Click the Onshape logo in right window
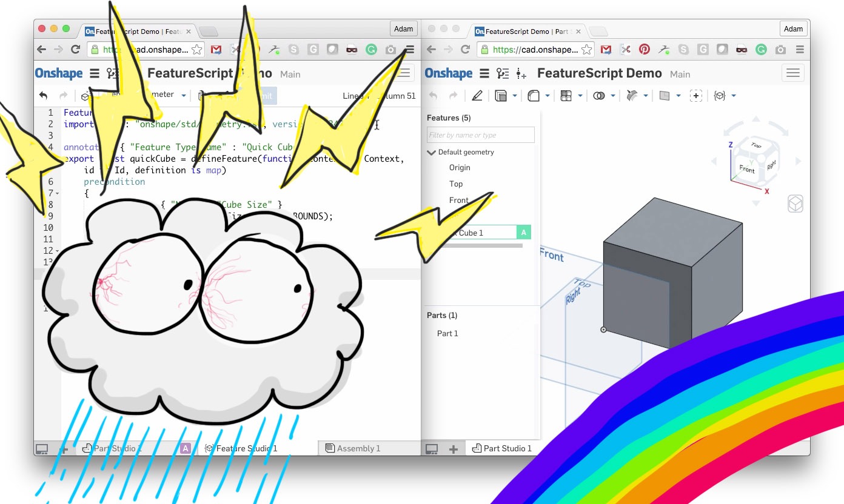The height and width of the screenshot is (504, 844). coord(448,74)
